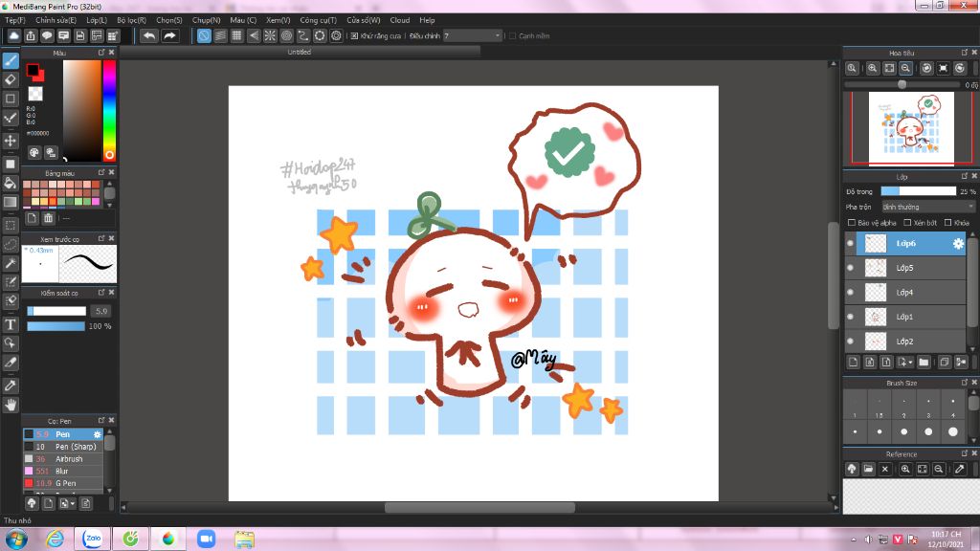Select the Hand tool

pyautogui.click(x=11, y=405)
